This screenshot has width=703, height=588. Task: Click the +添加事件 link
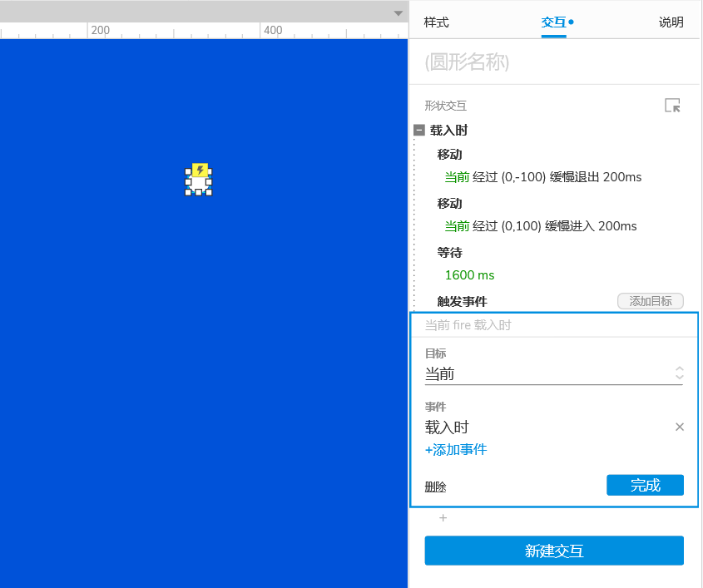[456, 449]
